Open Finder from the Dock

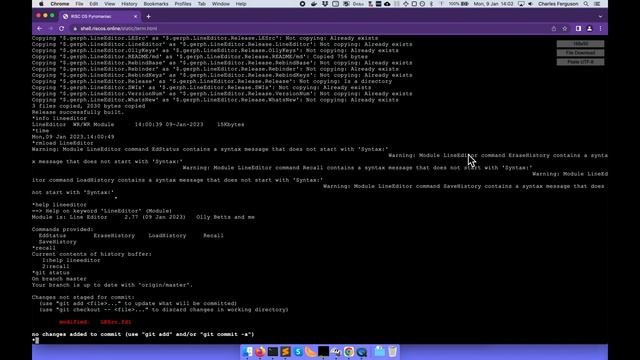tap(247, 351)
